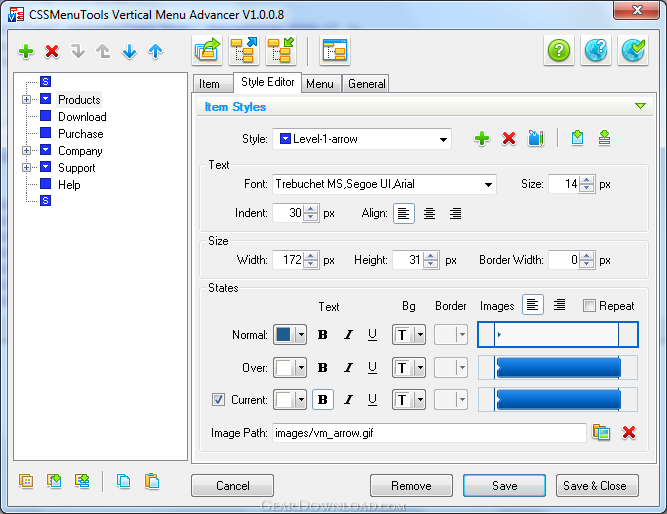Uncheck the Current state checkbox

pos(218,400)
